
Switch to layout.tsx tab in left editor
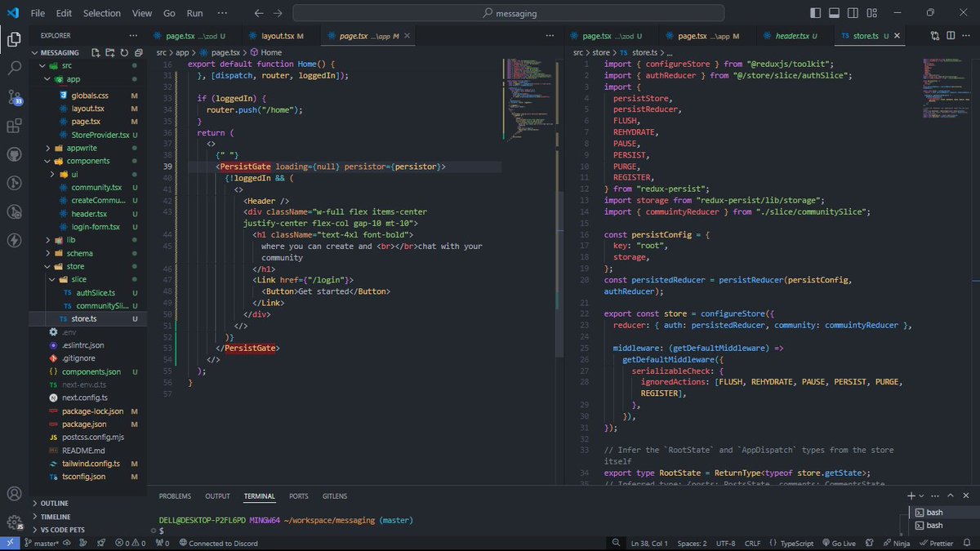coord(282,36)
